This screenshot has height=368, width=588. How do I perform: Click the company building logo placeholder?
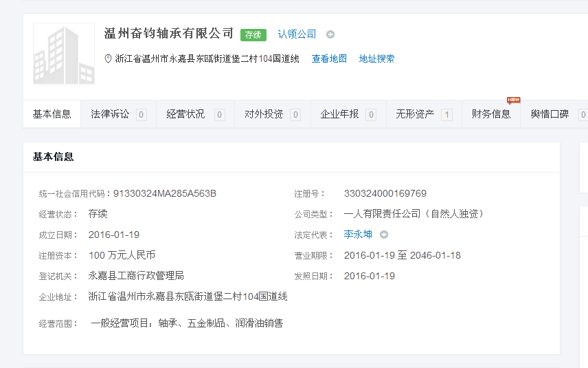(x=64, y=54)
